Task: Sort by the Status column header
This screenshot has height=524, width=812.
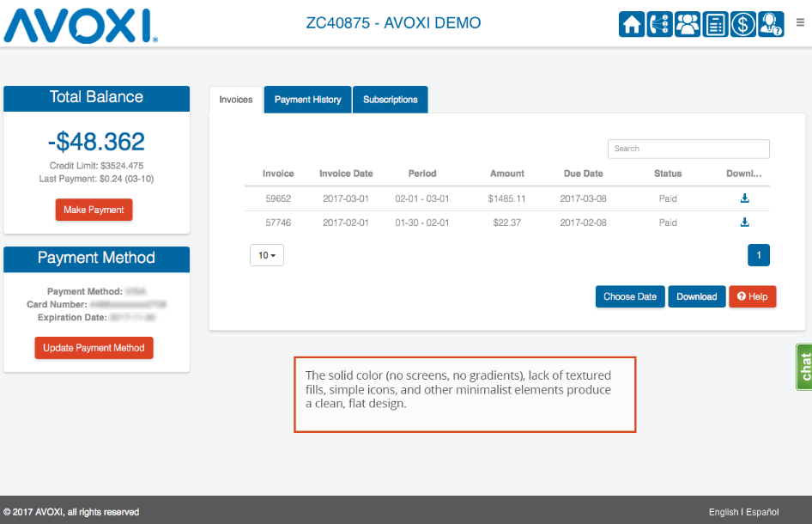Action: [x=668, y=174]
